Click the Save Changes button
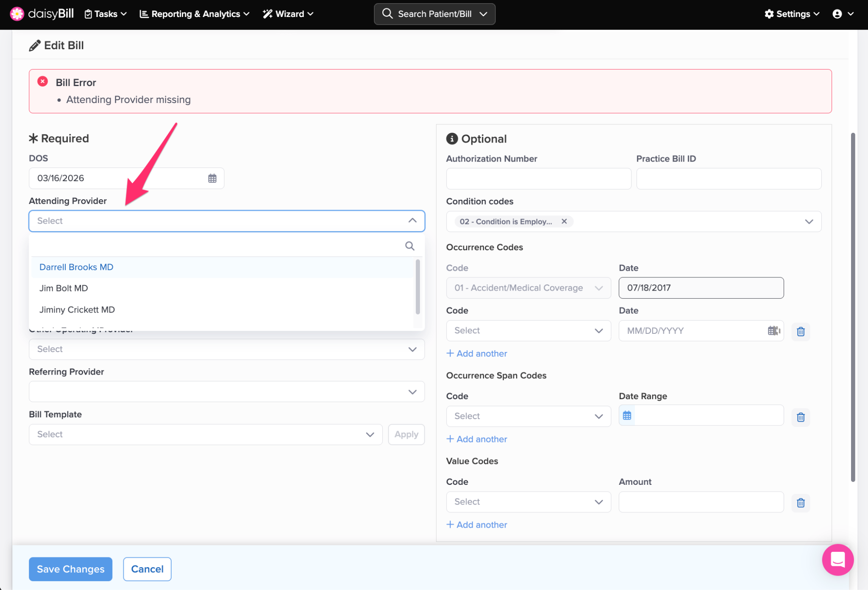The image size is (868, 590). tap(70, 569)
